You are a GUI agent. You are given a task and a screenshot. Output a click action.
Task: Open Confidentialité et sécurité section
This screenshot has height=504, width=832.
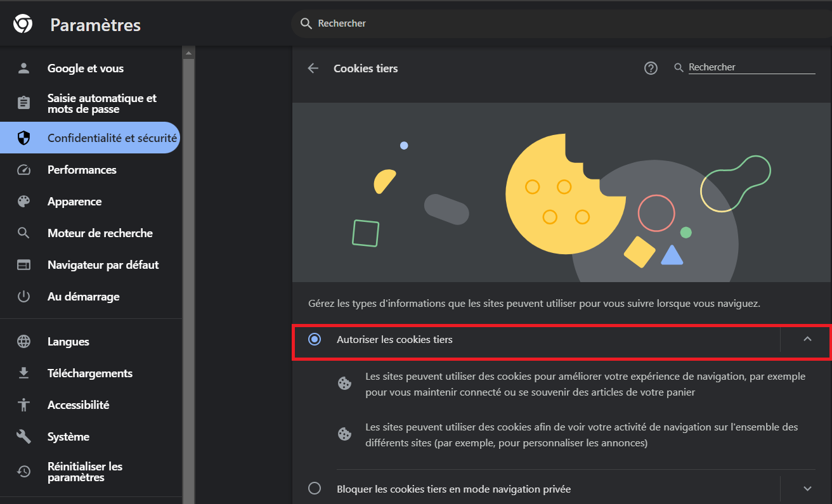coord(90,138)
